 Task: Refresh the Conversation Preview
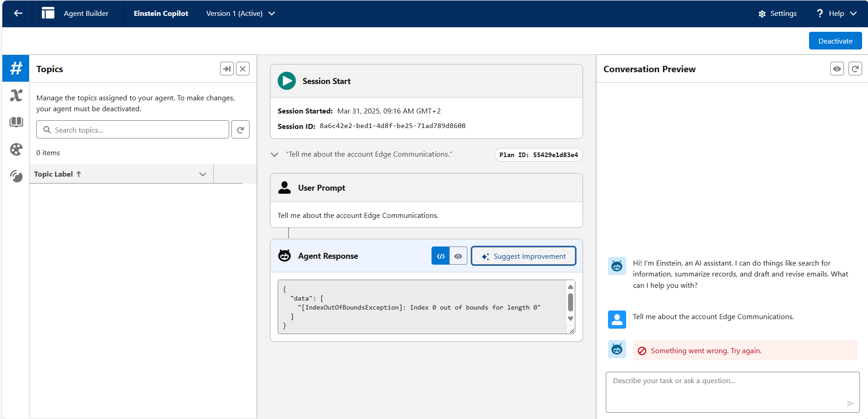click(855, 69)
